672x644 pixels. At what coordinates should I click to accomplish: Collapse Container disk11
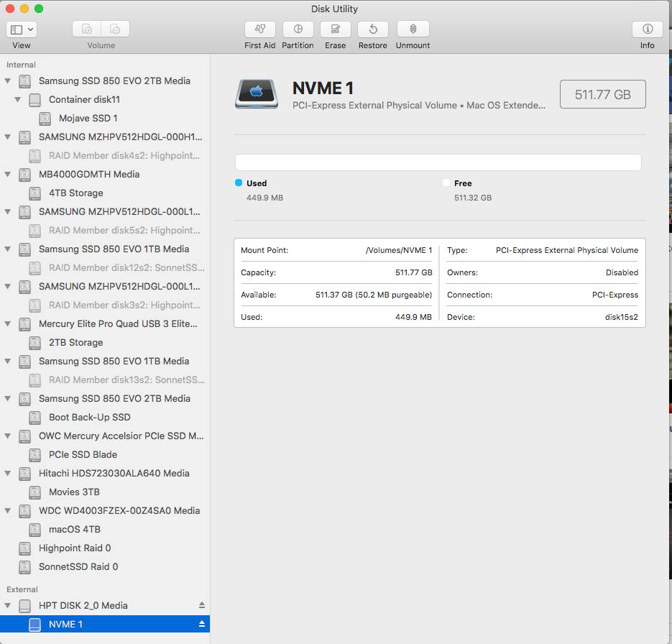[x=17, y=99]
